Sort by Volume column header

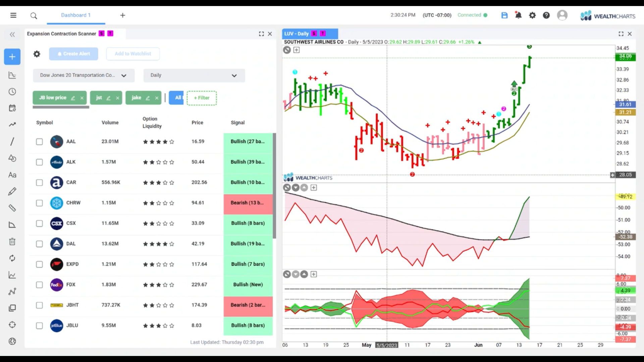[x=110, y=123]
